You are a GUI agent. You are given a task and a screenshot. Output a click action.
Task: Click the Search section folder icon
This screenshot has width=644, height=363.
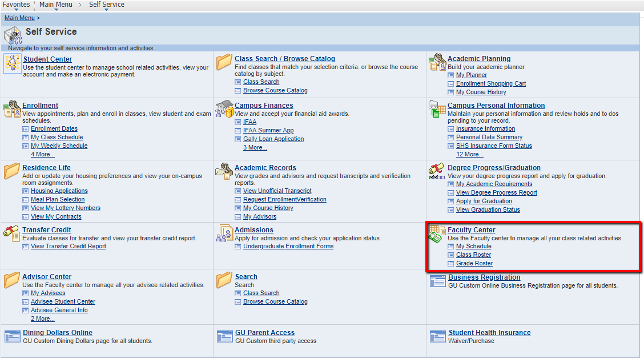[x=224, y=280]
